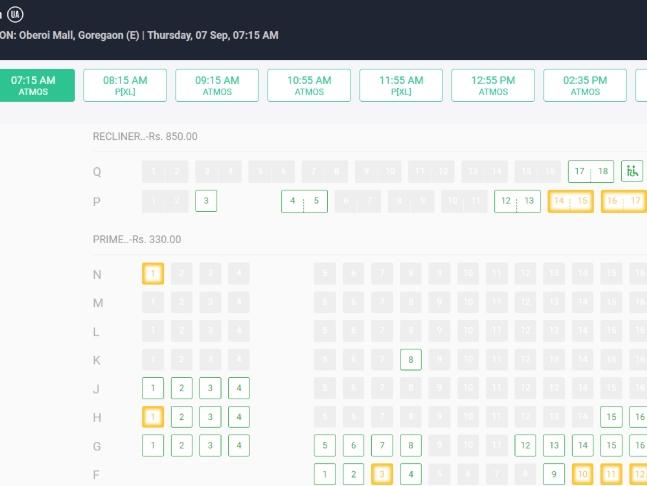
Task: Select the 02:35 PM ATMOS showtime
Action: coord(585,85)
